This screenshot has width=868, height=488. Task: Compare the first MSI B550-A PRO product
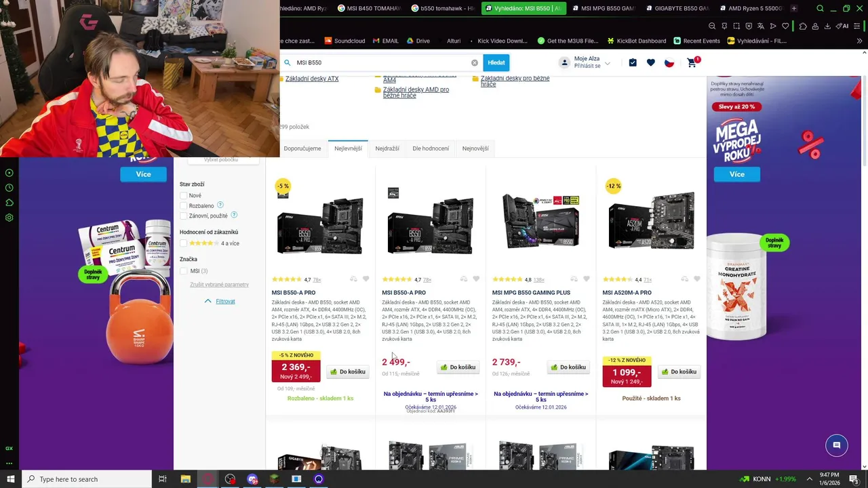pos(353,279)
